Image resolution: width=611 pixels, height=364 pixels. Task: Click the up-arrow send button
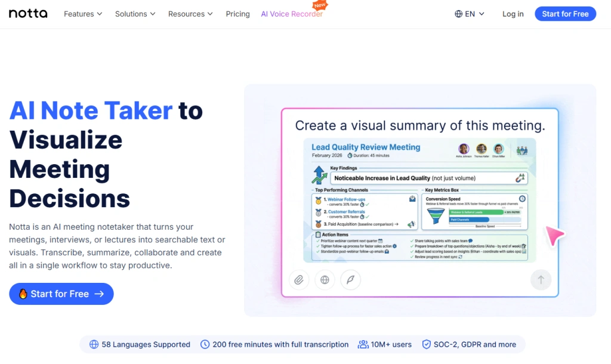(541, 280)
